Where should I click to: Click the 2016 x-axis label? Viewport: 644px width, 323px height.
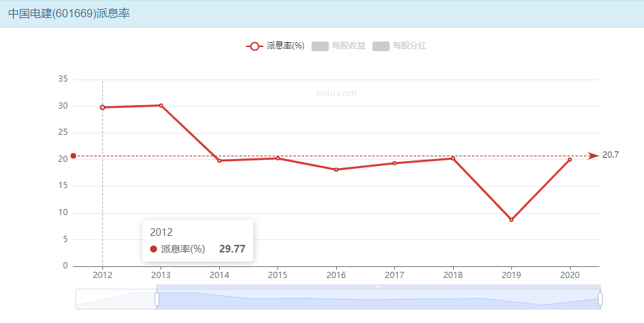(x=336, y=275)
